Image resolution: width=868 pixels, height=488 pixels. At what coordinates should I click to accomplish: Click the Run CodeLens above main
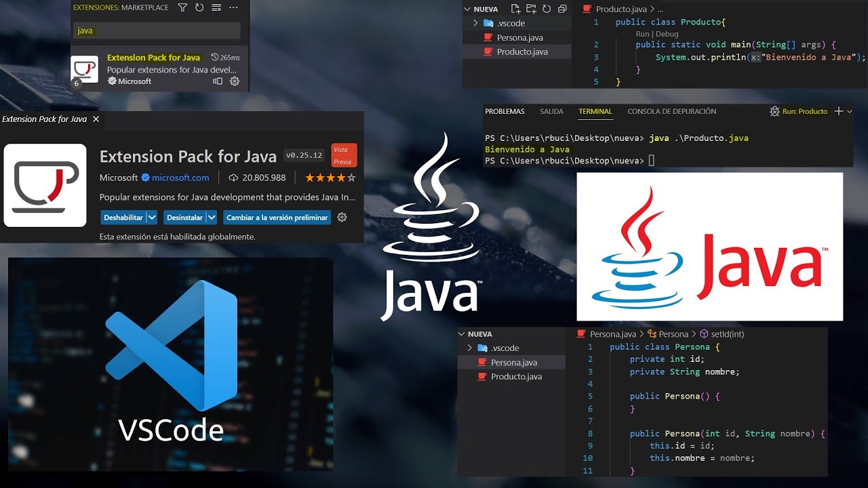[642, 34]
